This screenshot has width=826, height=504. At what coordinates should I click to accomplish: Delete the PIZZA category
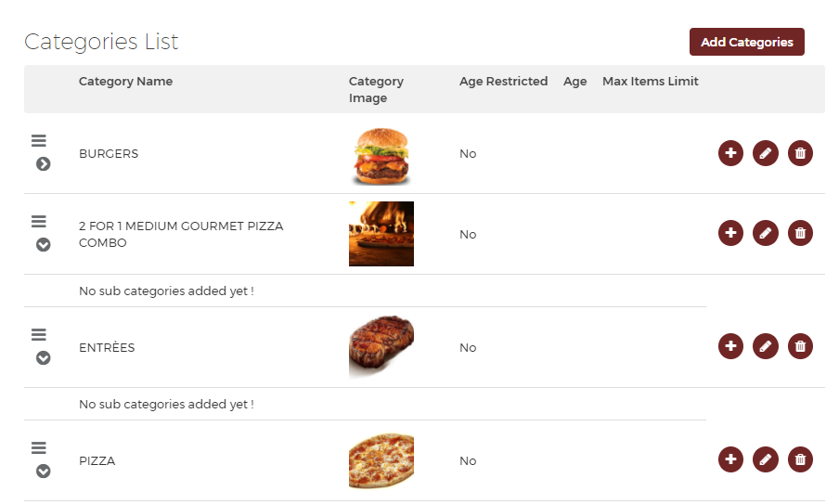pos(800,459)
